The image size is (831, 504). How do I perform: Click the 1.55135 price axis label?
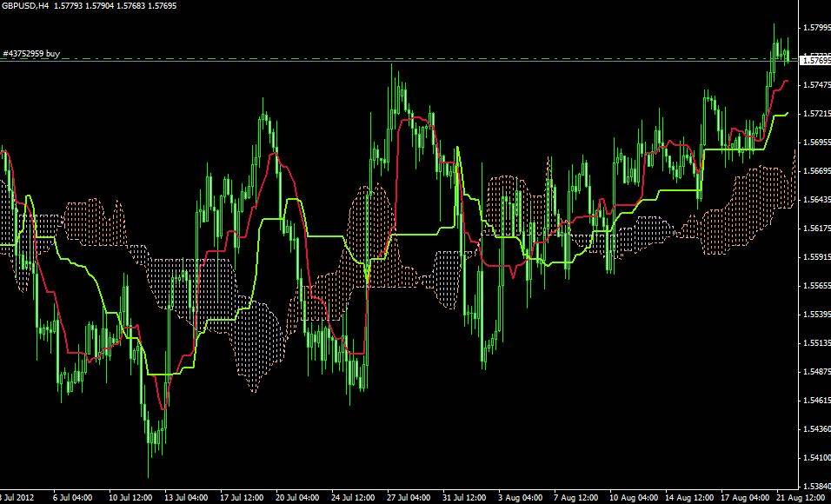pyautogui.click(x=817, y=343)
